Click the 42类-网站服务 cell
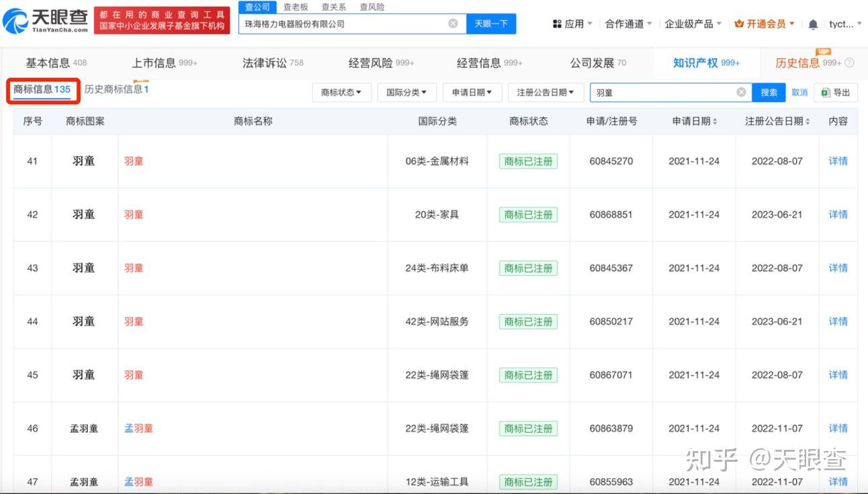Image resolution: width=868 pixels, height=494 pixels. click(437, 322)
